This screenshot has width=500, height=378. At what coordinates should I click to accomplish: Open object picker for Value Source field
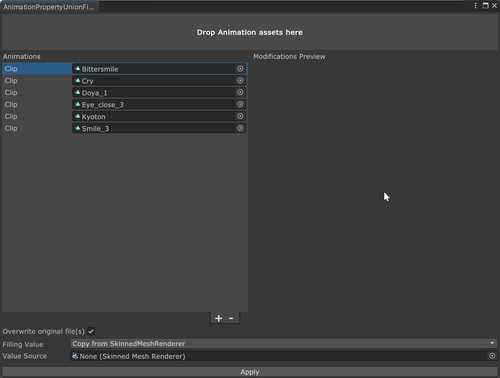[492, 356]
